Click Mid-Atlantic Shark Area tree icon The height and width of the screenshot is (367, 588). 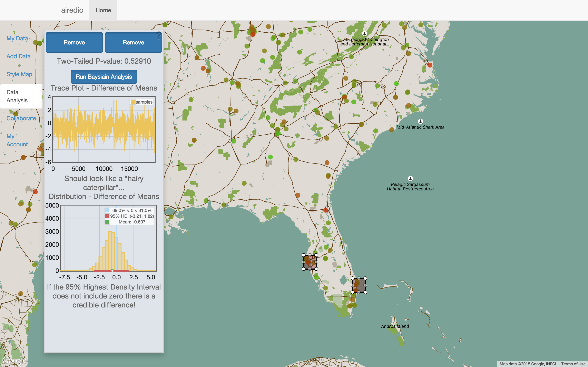pyautogui.click(x=420, y=121)
